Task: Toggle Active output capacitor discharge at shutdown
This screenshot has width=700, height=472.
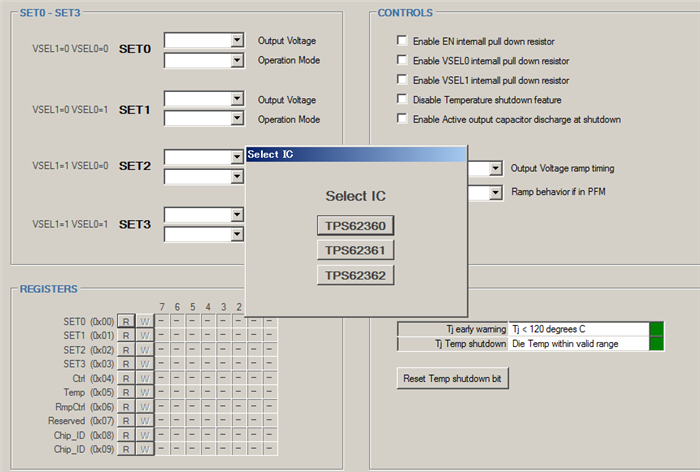Action: [402, 118]
